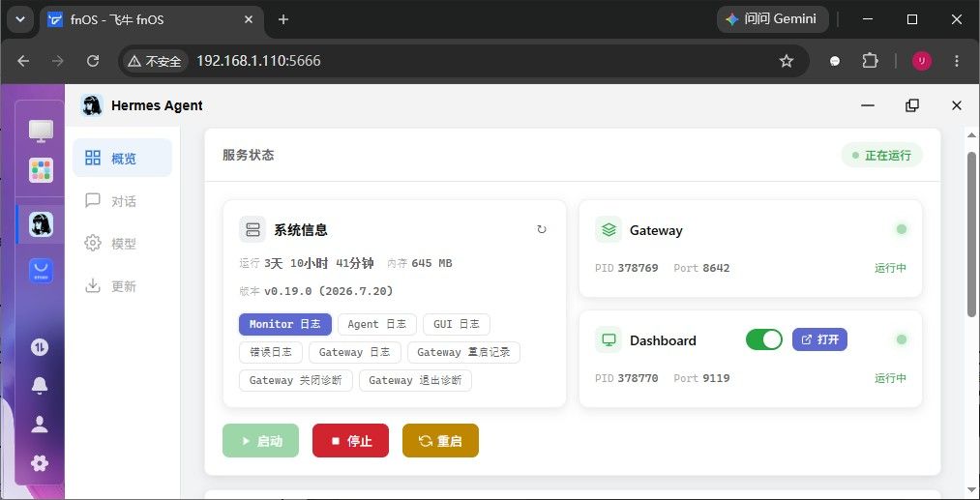Open fnOS settings gear icon in dock
The image size is (980, 500).
click(x=40, y=463)
